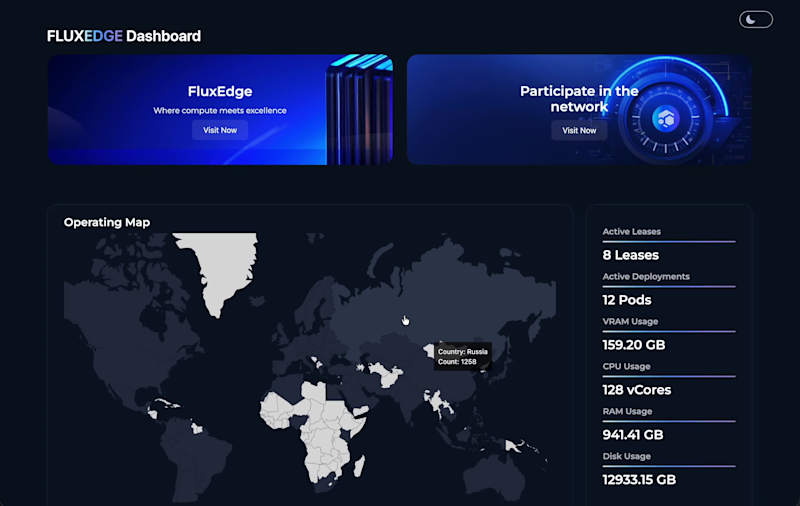
Task: Click the 128 vCores value
Action: point(637,390)
